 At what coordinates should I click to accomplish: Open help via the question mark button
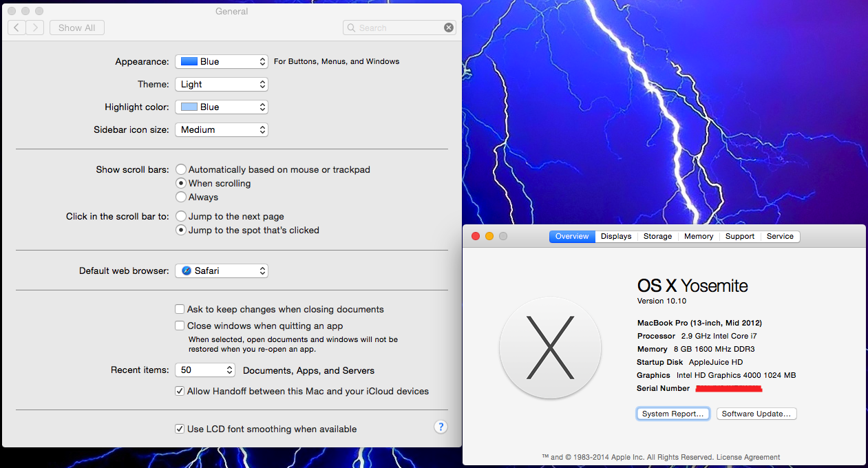[x=441, y=427]
